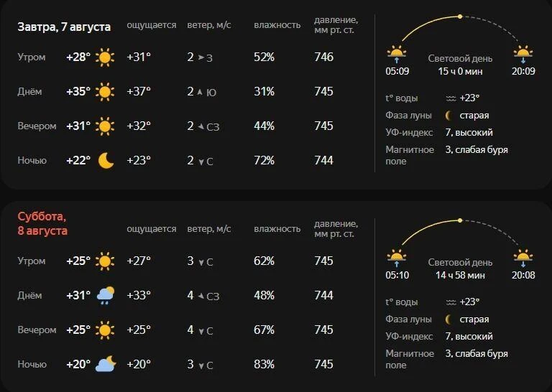Click the sunrise icon above 05:09
552x392 pixels.
click(x=397, y=54)
